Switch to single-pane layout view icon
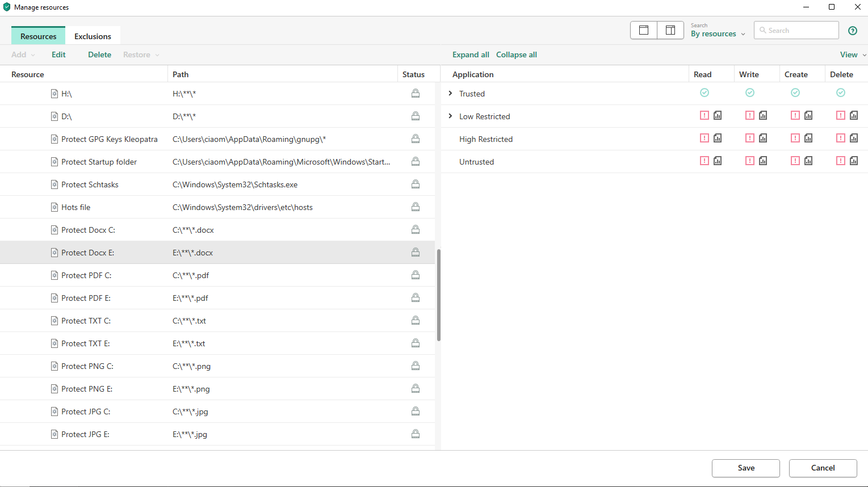Viewport: 868px width, 487px height. [644, 31]
